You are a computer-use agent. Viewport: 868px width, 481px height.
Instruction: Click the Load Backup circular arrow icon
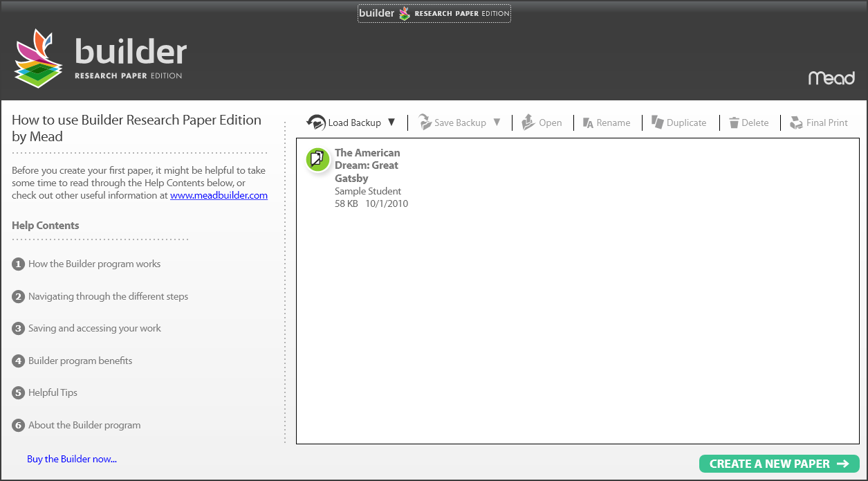tap(316, 122)
